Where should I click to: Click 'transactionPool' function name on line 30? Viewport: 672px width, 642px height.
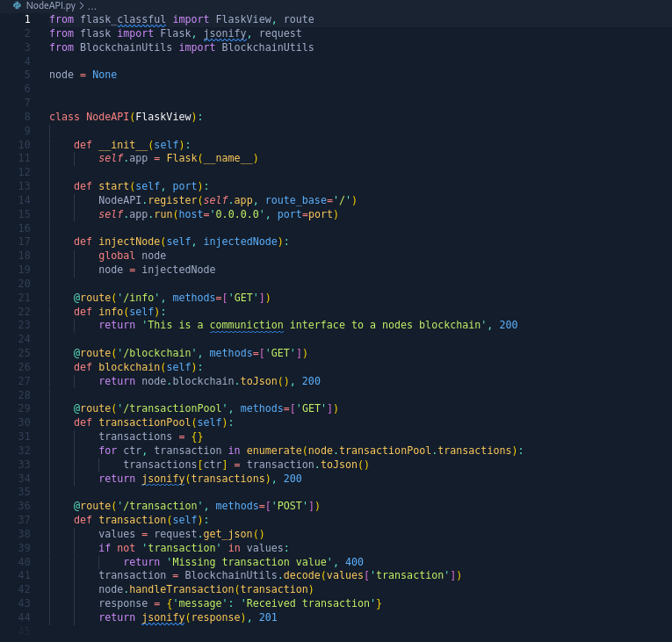[145, 422]
